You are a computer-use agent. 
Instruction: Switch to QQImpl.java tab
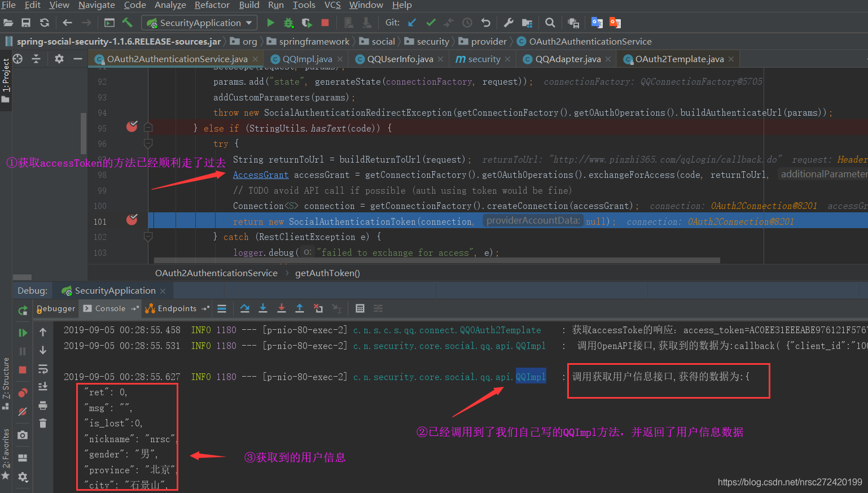pyautogui.click(x=306, y=59)
